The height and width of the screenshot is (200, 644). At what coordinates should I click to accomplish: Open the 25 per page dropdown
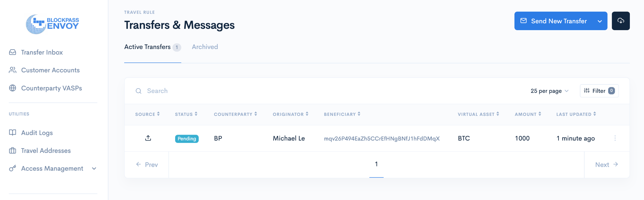[x=549, y=91]
